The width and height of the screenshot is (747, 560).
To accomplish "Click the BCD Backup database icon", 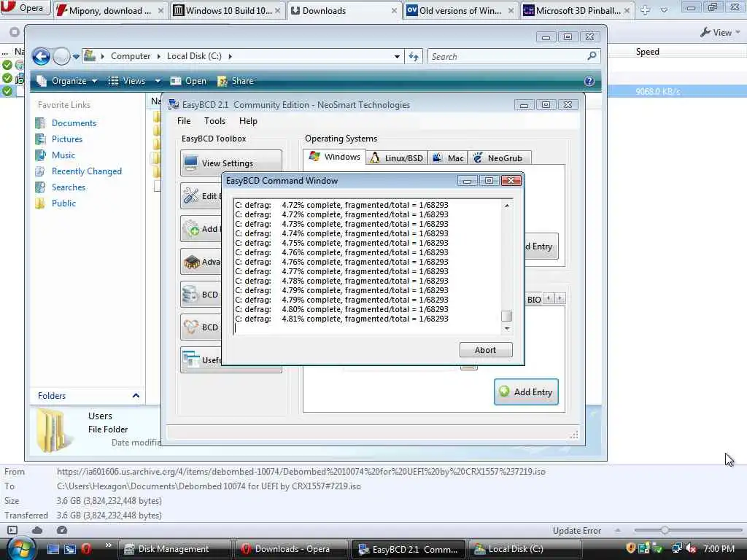I will point(190,295).
